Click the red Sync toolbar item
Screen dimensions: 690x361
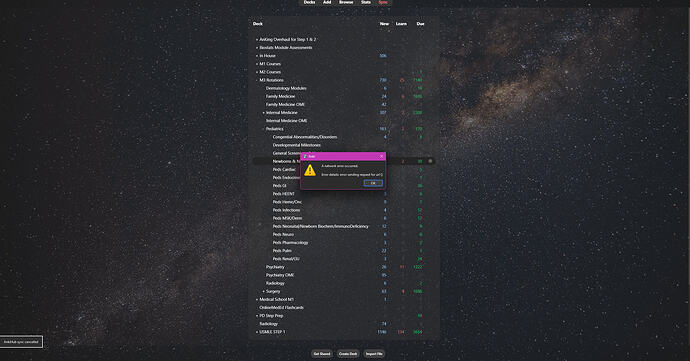383,2
